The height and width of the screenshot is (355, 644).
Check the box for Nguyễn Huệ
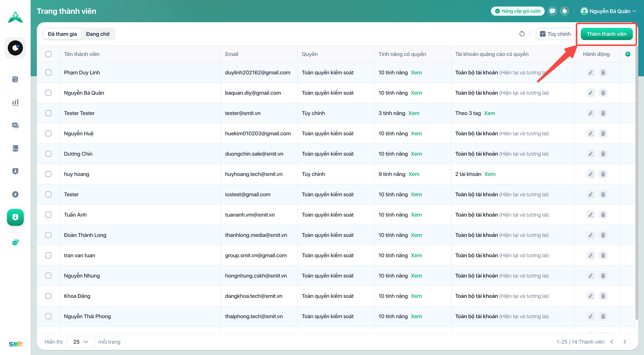48,133
